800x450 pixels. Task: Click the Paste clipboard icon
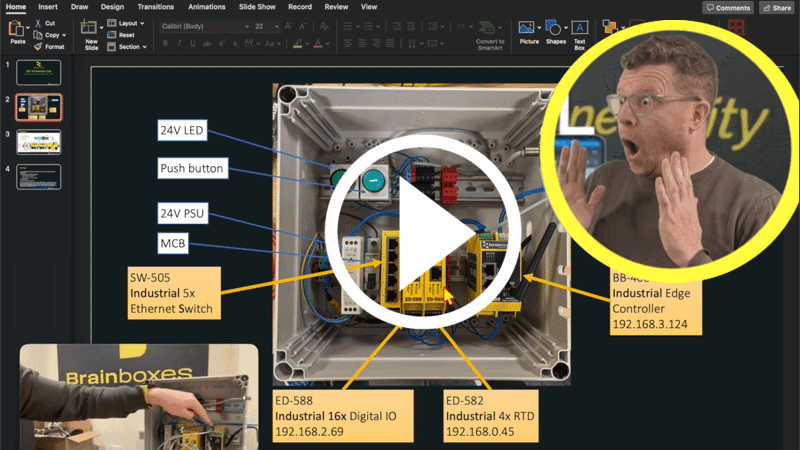(15, 29)
